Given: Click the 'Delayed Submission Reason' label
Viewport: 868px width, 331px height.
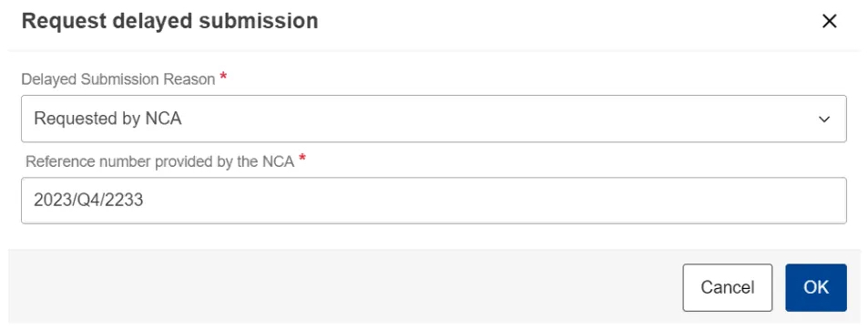Looking at the screenshot, I should (117, 79).
